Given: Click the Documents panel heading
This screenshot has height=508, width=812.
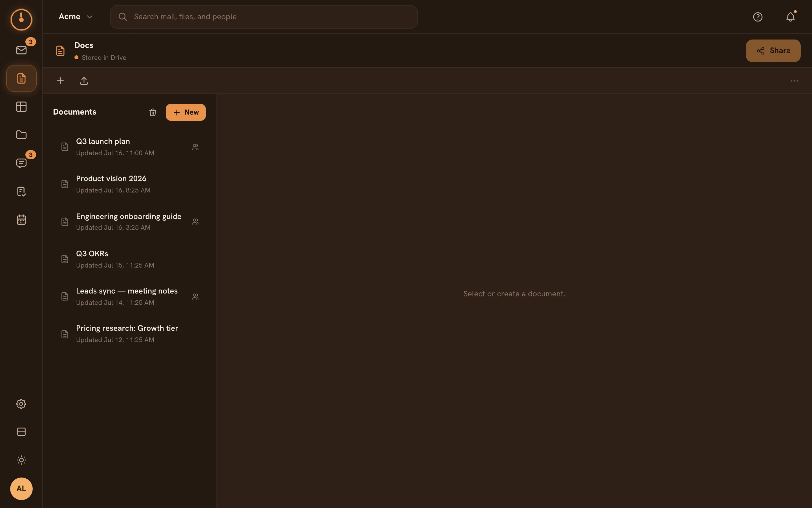Looking at the screenshot, I should pos(74,112).
